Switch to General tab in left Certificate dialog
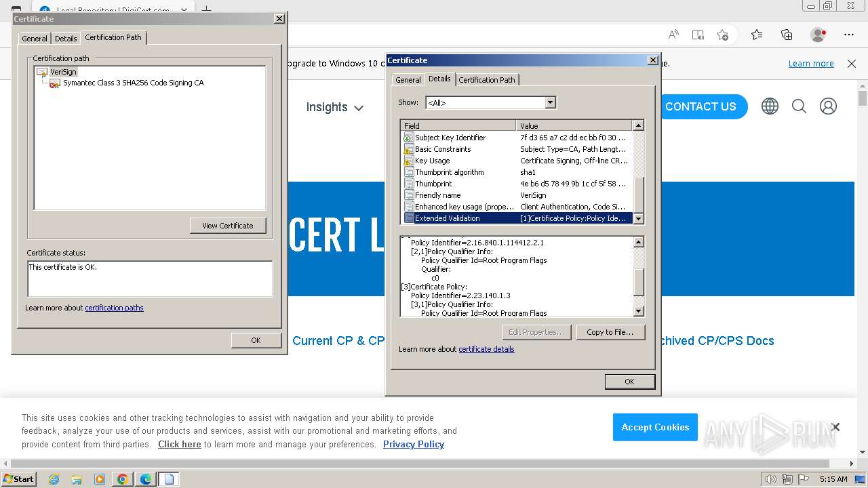This screenshot has width=868, height=488. tap(35, 39)
